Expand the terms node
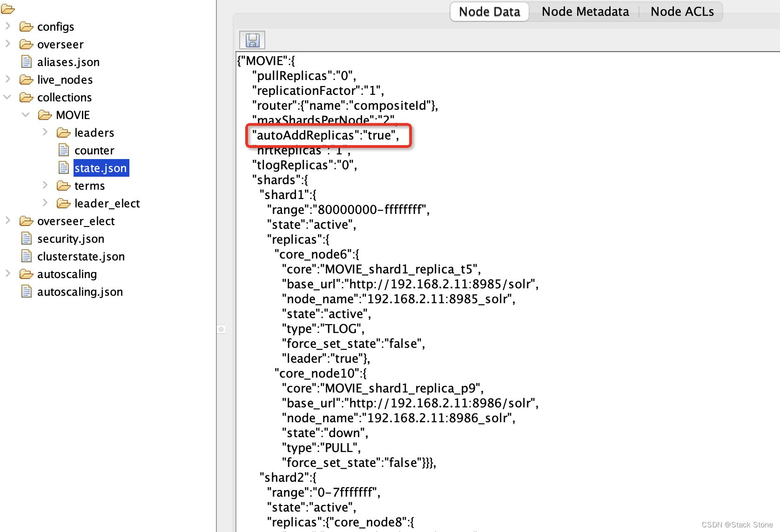The height and width of the screenshot is (532, 780). [45, 185]
